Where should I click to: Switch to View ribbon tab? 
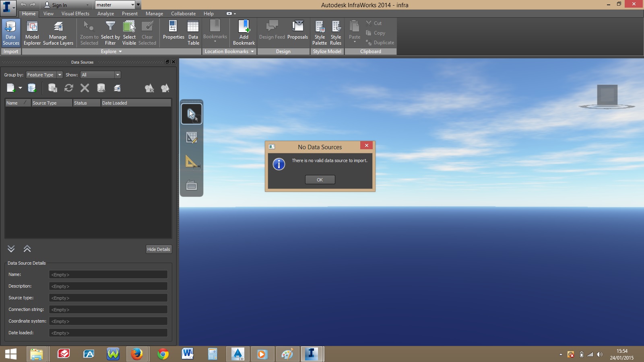(48, 14)
